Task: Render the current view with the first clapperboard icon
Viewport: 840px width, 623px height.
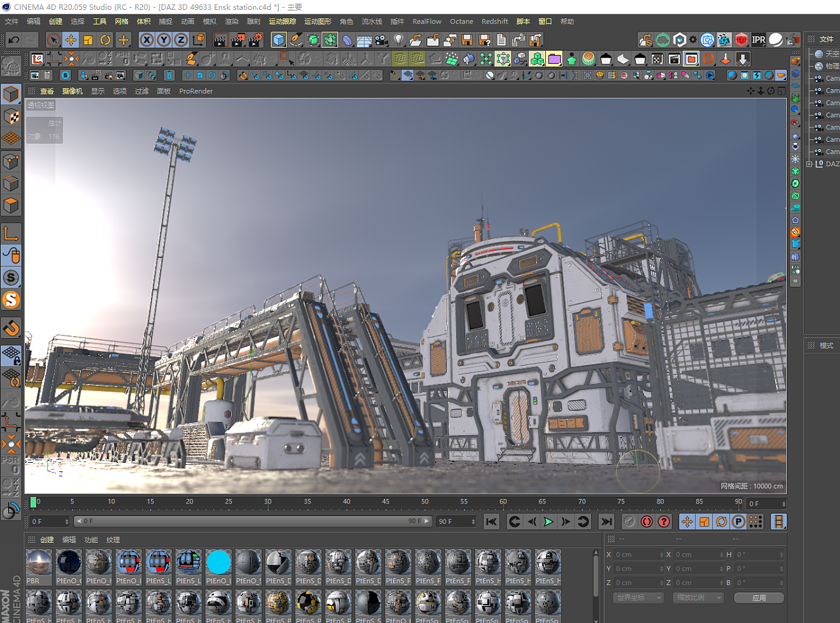Action: click(x=220, y=40)
